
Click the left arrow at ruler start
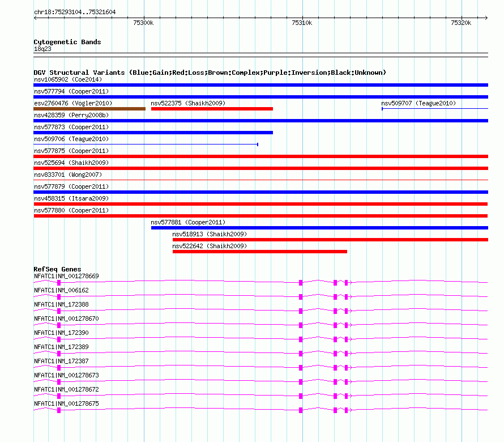[35, 18]
